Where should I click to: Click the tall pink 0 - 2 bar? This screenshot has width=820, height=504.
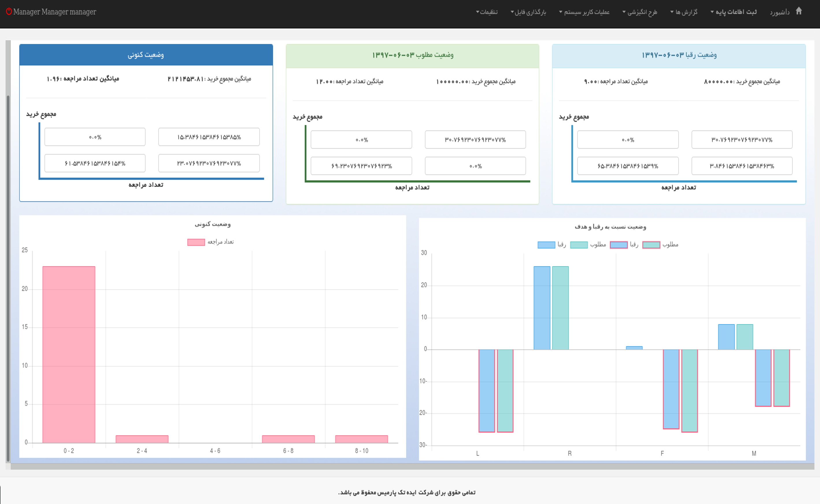click(x=69, y=355)
